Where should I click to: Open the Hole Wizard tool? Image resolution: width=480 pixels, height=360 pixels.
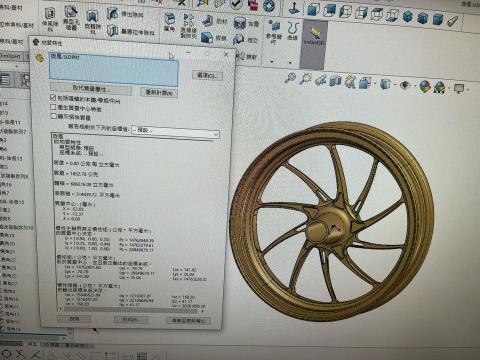(x=71, y=17)
